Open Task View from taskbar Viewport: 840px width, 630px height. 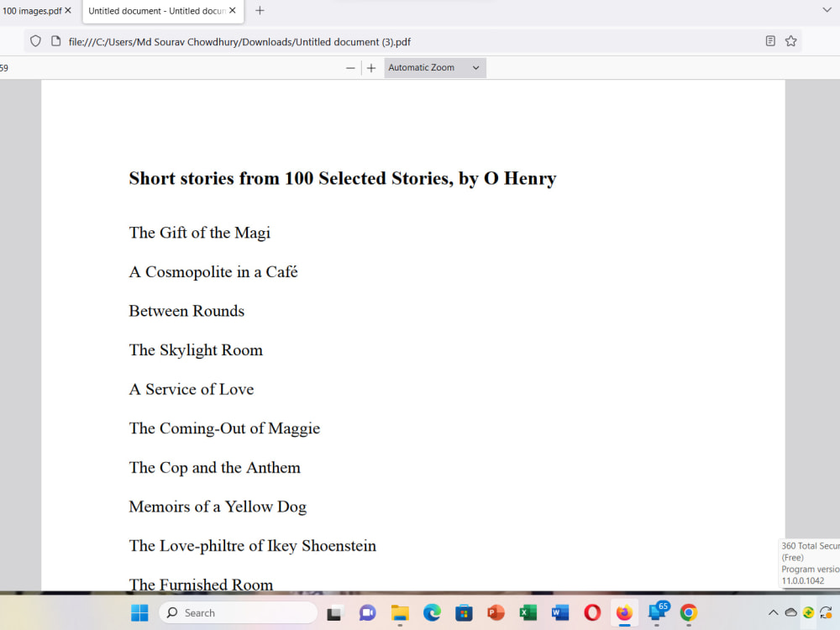point(334,612)
